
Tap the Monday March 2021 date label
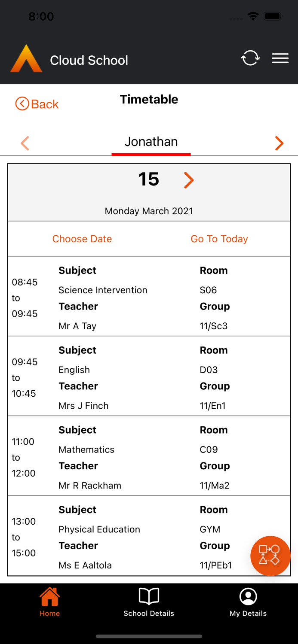149,211
